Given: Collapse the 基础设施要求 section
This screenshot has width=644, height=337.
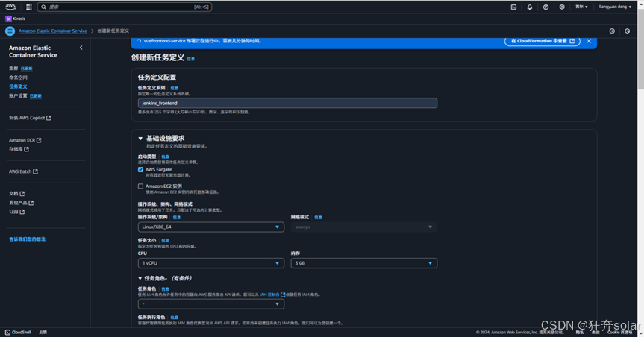Looking at the screenshot, I should [140, 139].
